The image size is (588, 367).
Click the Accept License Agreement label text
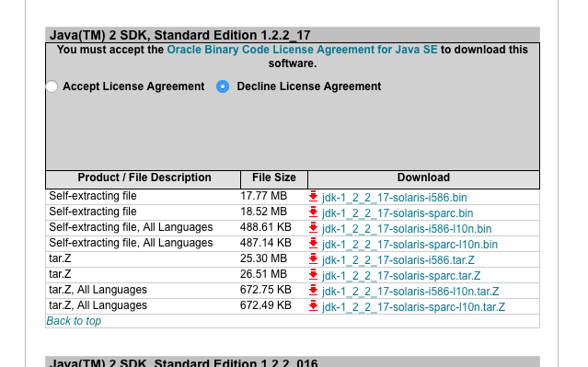coord(133,86)
